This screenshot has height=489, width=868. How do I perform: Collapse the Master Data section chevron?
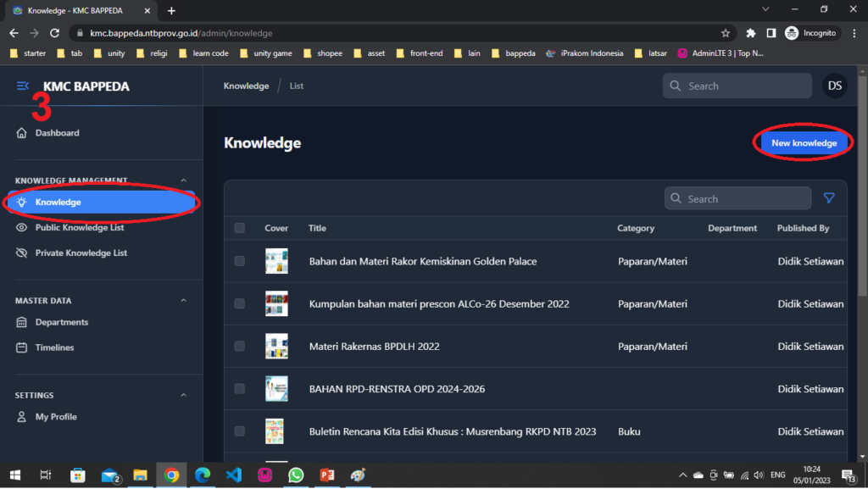click(184, 301)
